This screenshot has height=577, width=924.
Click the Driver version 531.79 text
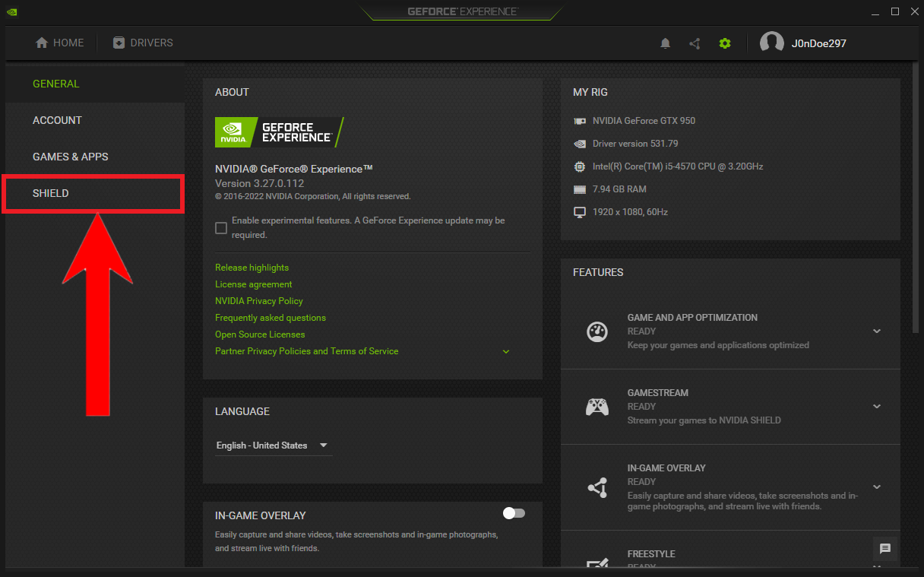(x=635, y=144)
